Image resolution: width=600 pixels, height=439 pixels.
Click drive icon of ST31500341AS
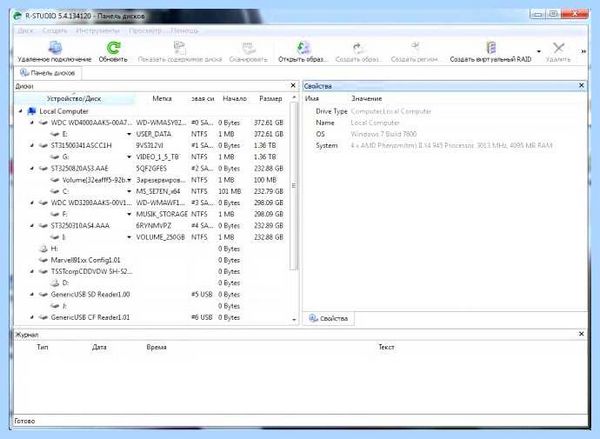point(43,146)
